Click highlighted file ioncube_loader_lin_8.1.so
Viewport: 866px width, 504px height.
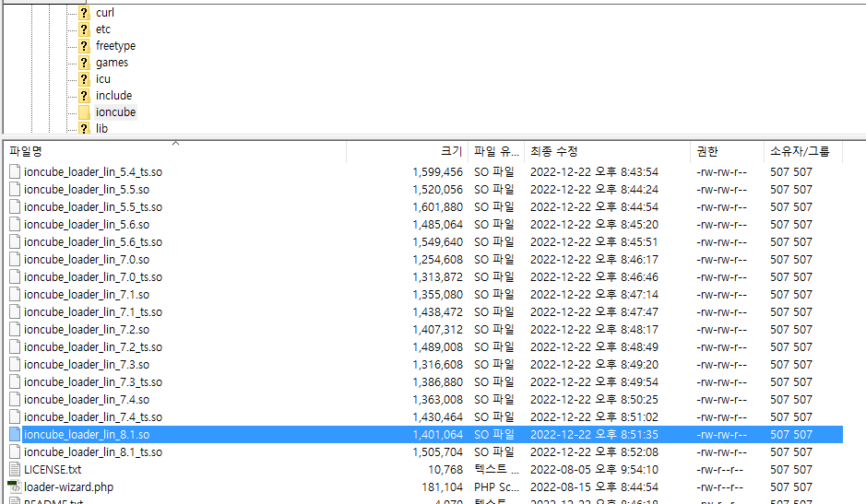pyautogui.click(x=87, y=435)
